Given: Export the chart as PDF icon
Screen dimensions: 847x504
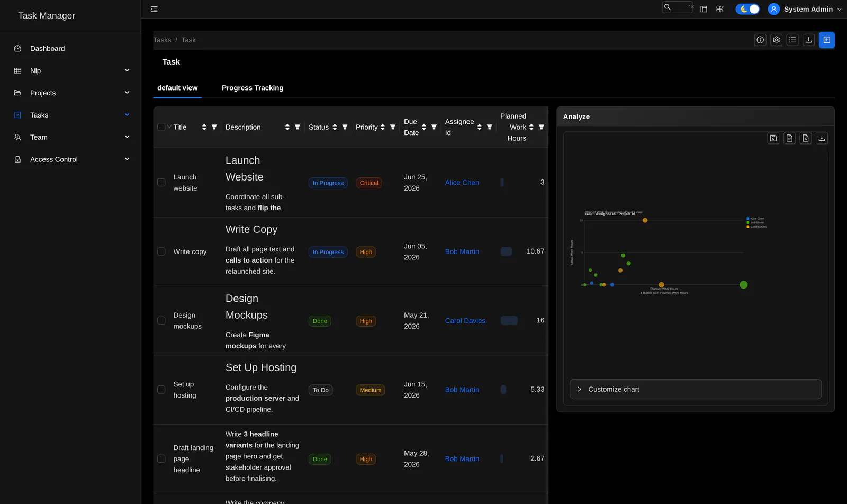Looking at the screenshot, I should tap(806, 138).
